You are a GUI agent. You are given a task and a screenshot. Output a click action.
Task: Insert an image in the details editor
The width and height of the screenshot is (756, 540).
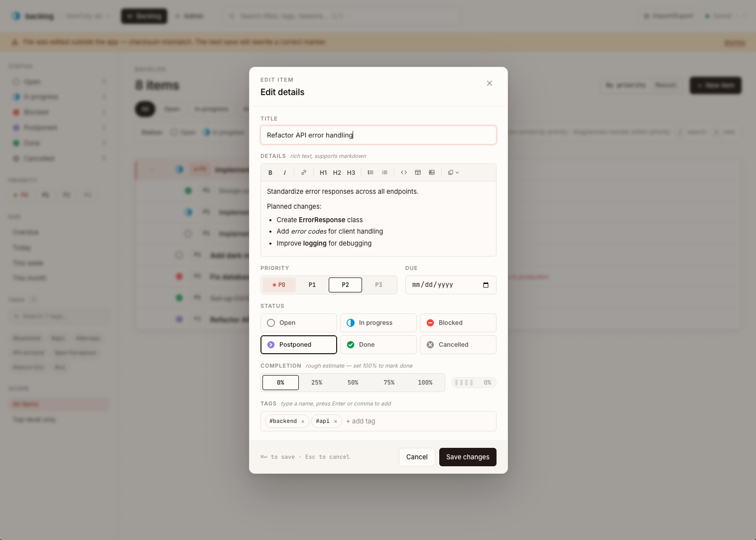click(432, 172)
